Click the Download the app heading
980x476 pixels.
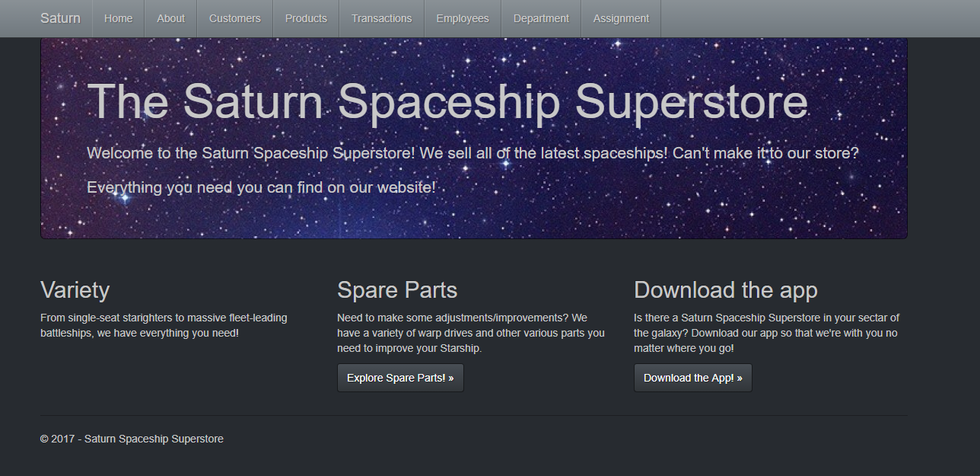(725, 290)
